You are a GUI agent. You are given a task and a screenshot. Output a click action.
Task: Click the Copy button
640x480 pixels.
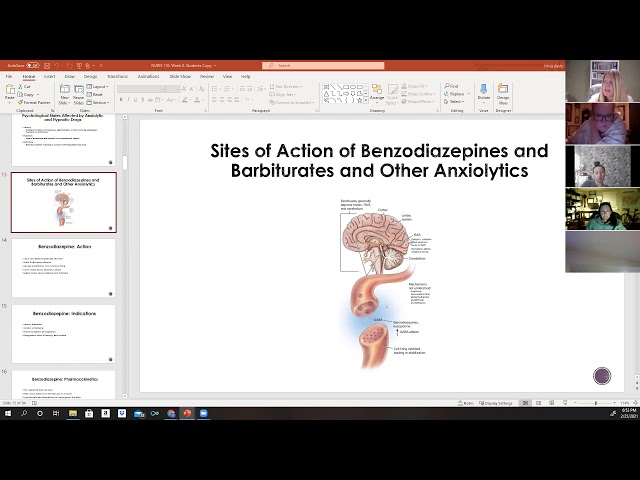pos(27,94)
